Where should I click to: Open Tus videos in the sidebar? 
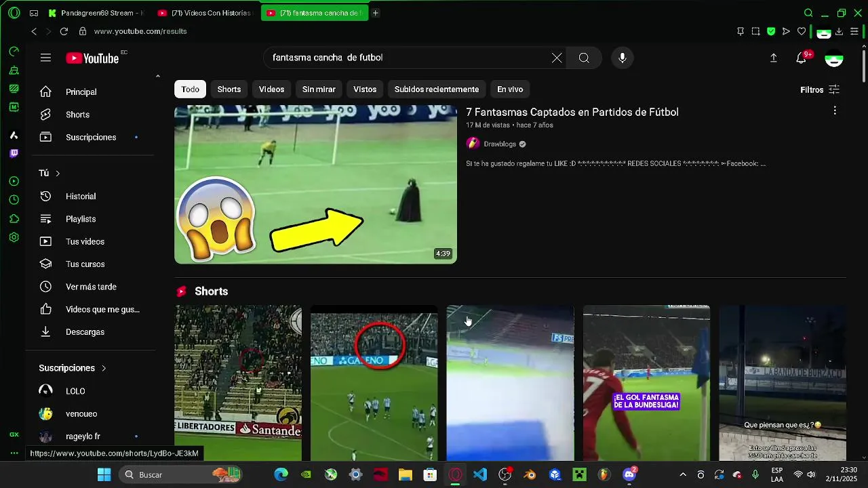[x=91, y=242]
